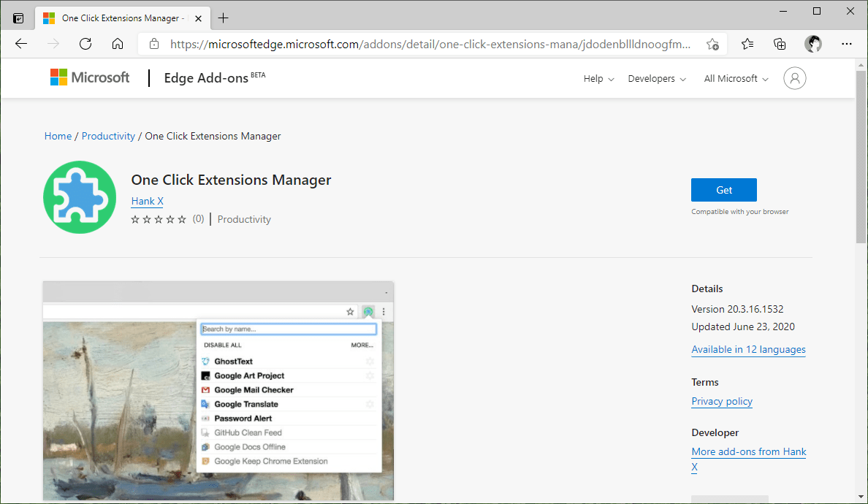
Task: Open the Help dropdown
Action: [598, 78]
